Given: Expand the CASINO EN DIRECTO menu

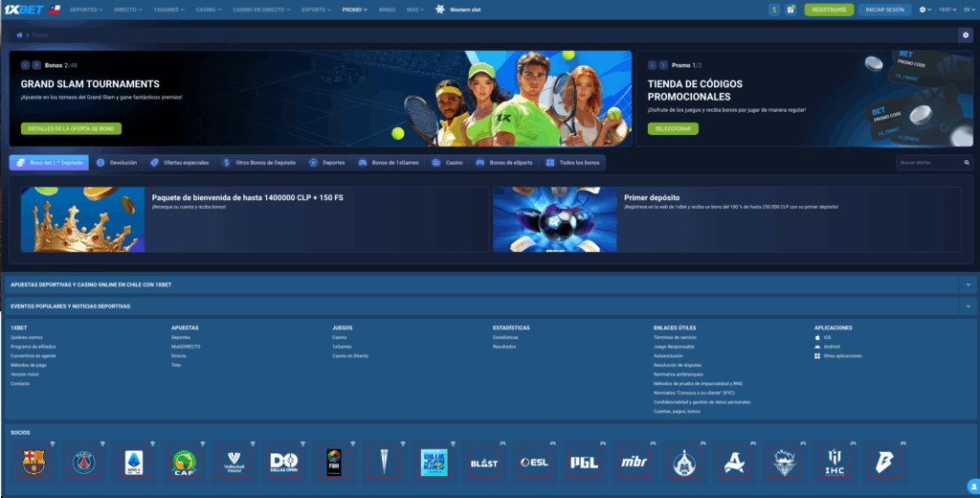Looking at the screenshot, I should click(x=261, y=10).
